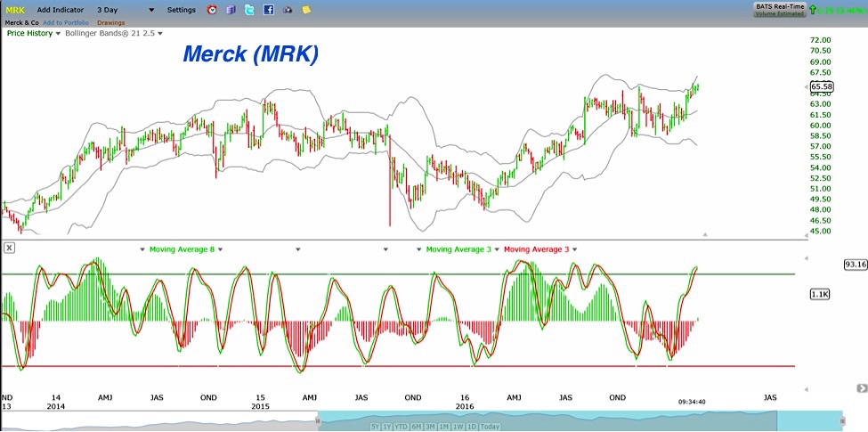Click the MRK ticker symbol
The width and height of the screenshot is (868, 432).
15,10
